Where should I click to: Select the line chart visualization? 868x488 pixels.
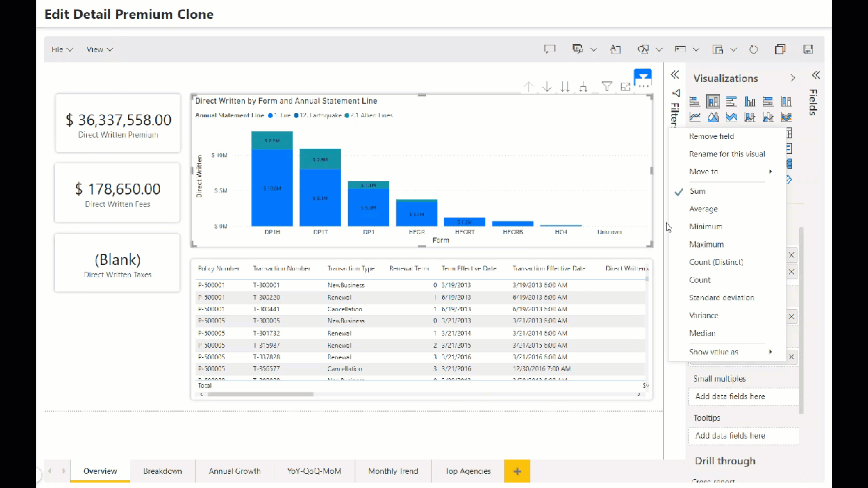click(695, 117)
